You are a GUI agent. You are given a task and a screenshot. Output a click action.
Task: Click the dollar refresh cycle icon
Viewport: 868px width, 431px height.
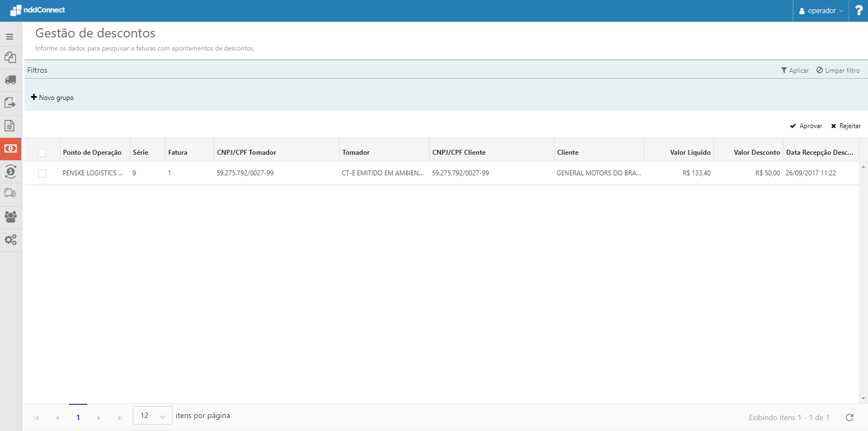(10, 172)
